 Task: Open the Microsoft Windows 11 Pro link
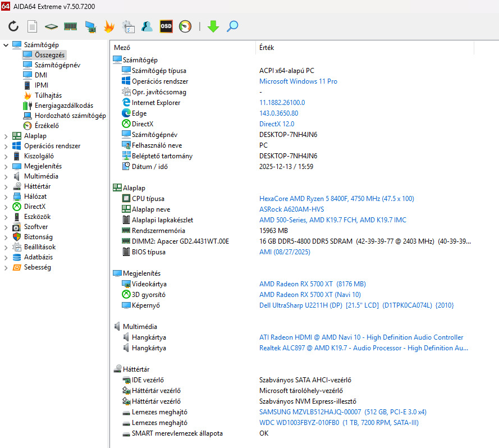pyautogui.click(x=298, y=81)
